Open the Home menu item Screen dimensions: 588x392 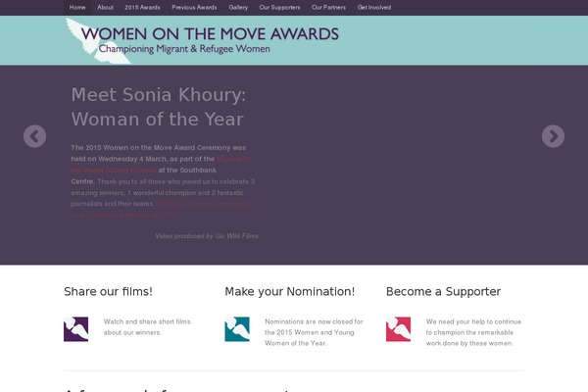tap(77, 8)
